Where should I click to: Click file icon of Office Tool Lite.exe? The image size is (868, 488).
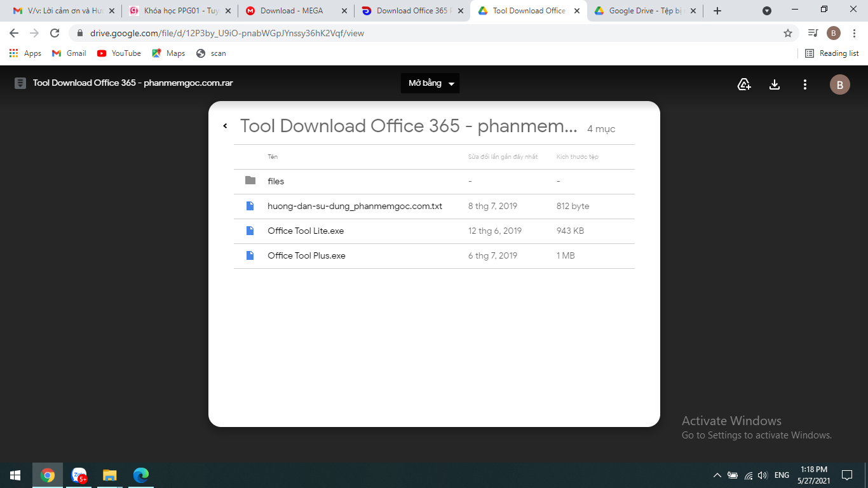click(x=250, y=231)
